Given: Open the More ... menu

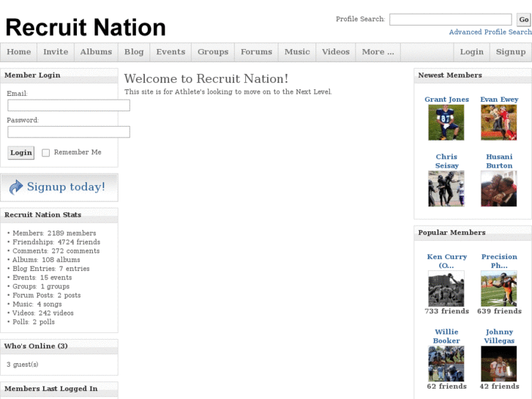Looking at the screenshot, I should 378,52.
